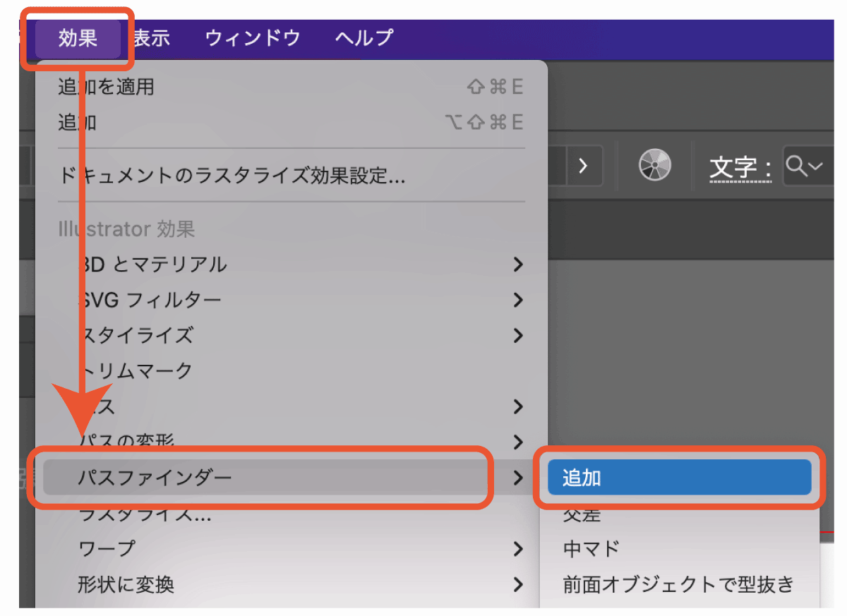847x616 pixels.
Task: Click the recolor artwork color wheel icon
Action: 654,167
